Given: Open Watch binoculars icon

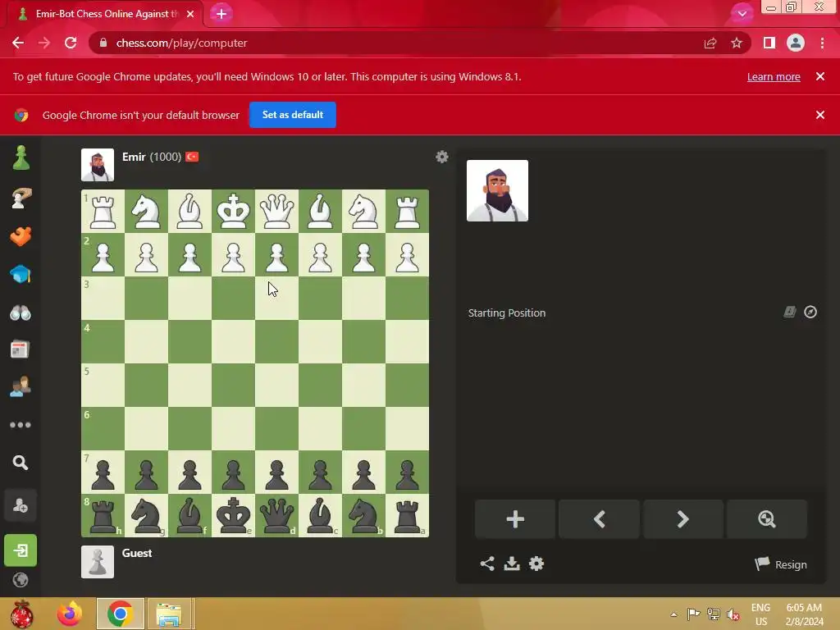Looking at the screenshot, I should click(x=21, y=313).
